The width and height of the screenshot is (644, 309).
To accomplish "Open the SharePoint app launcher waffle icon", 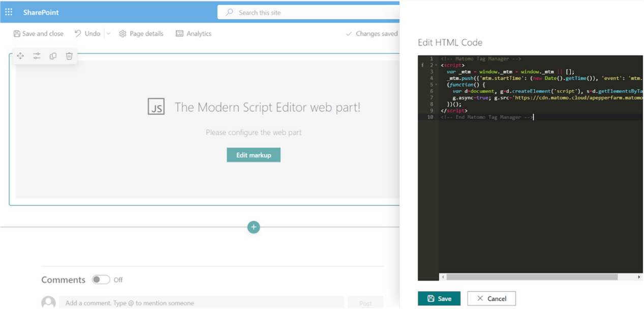I will 8,12.
